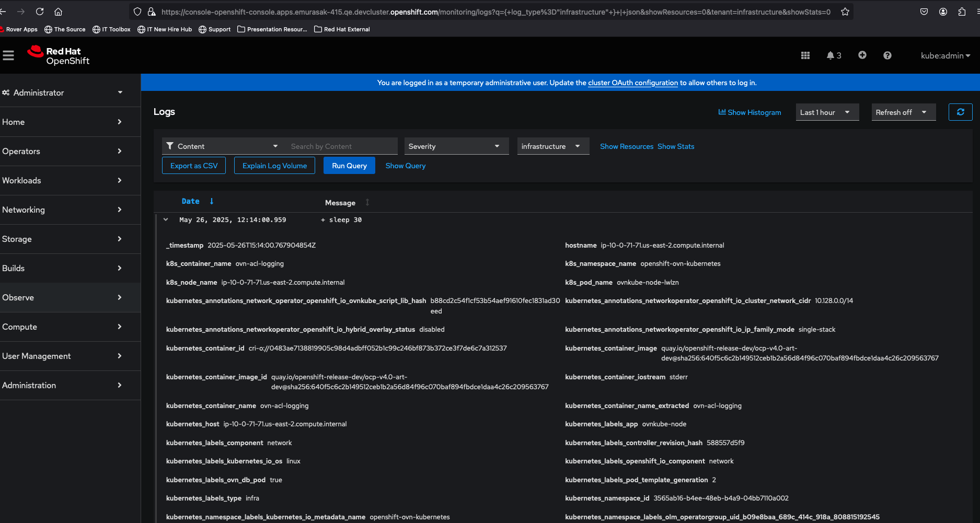980x523 pixels.
Task: Click the Message column header
Action: [x=340, y=203]
